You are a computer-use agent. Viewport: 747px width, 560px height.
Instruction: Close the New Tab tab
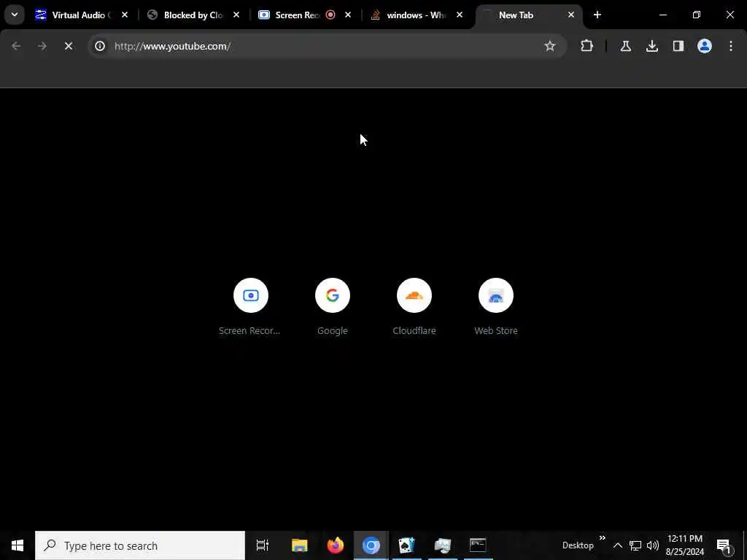[571, 15]
